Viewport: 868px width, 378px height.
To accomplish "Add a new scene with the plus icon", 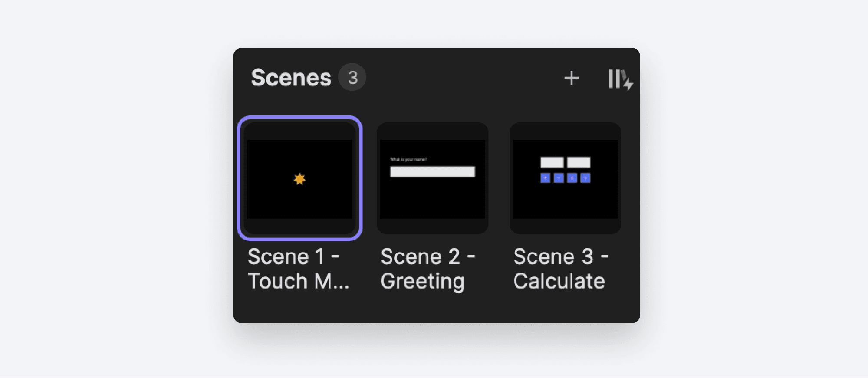I will [x=572, y=78].
